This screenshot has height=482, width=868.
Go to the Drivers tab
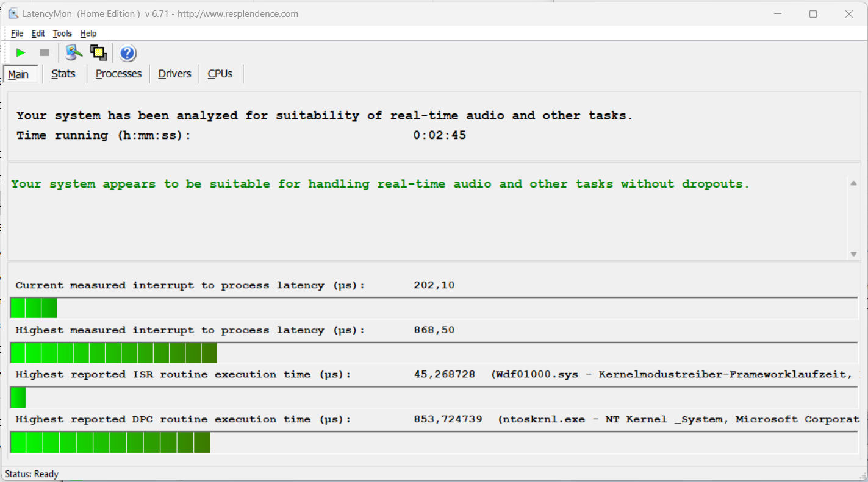[x=174, y=74]
